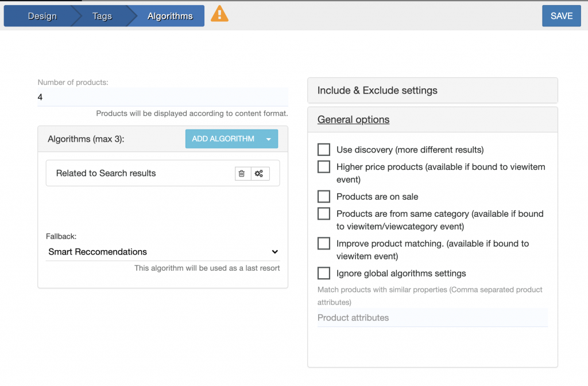
Task: Select the Related to Search results row
Action: coord(163,173)
